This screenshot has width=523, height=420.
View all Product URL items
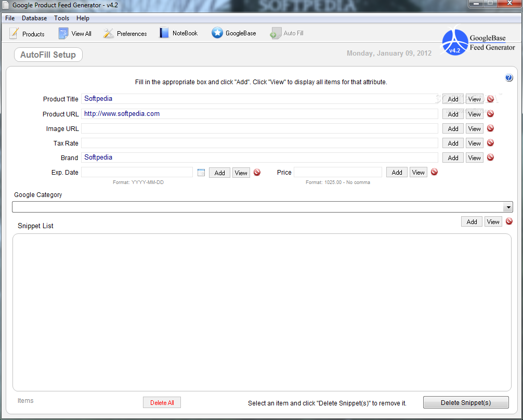click(x=474, y=114)
